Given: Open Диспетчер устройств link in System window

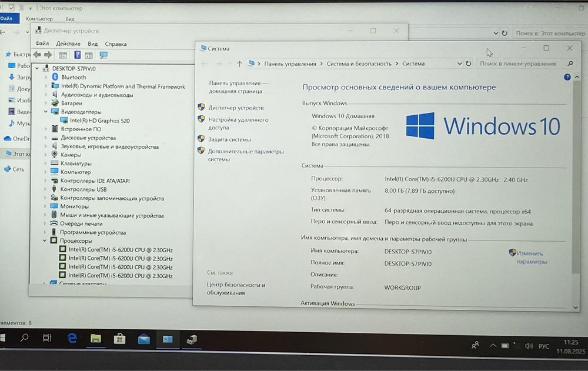Looking at the screenshot, I should tap(236, 108).
